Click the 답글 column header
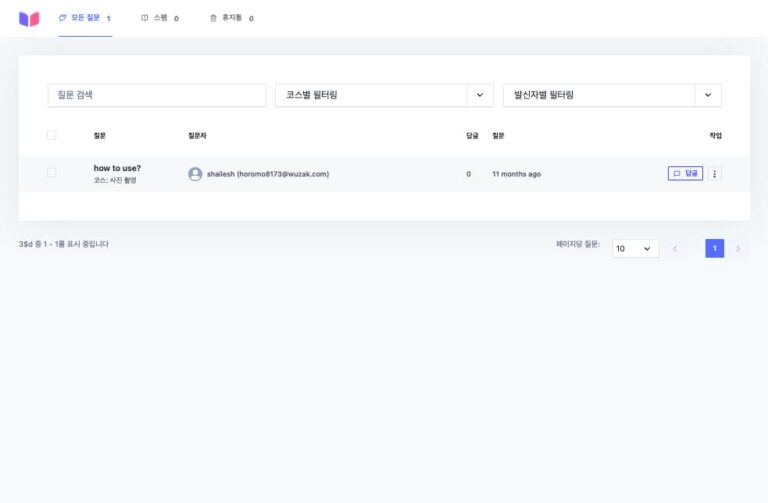 (472, 135)
